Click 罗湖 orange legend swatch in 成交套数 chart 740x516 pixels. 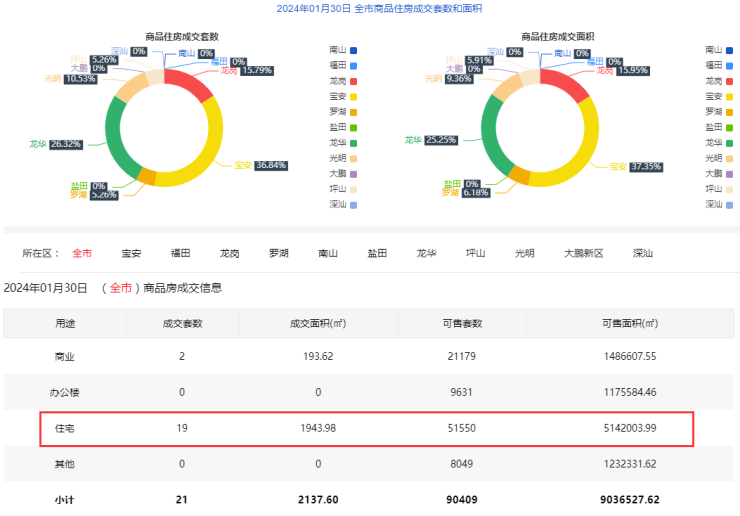point(353,111)
